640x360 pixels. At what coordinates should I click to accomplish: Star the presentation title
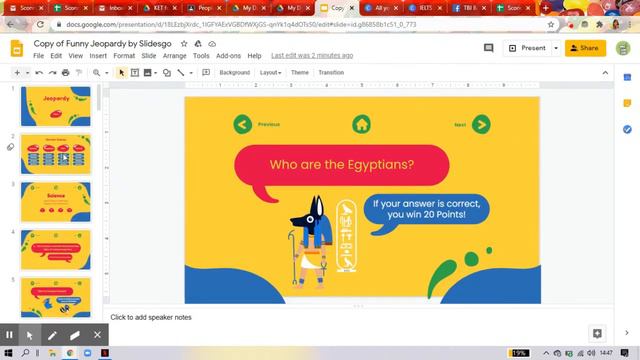(x=184, y=44)
